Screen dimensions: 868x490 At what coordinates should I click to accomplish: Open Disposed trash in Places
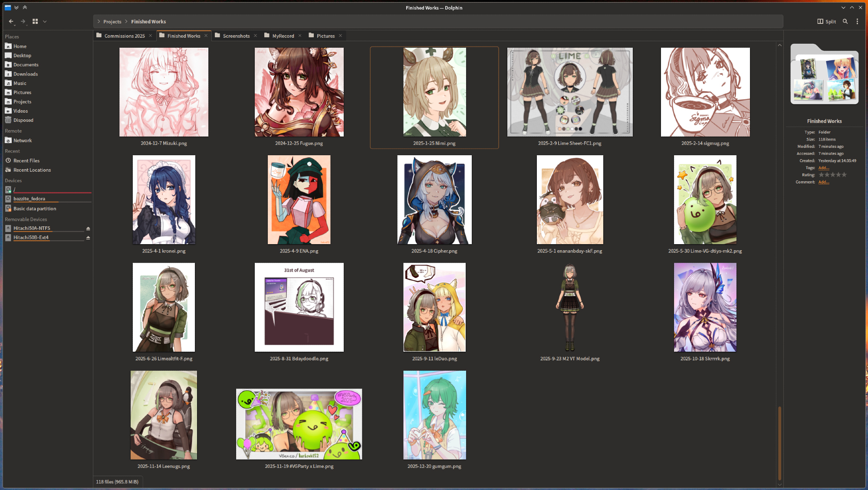click(x=23, y=120)
